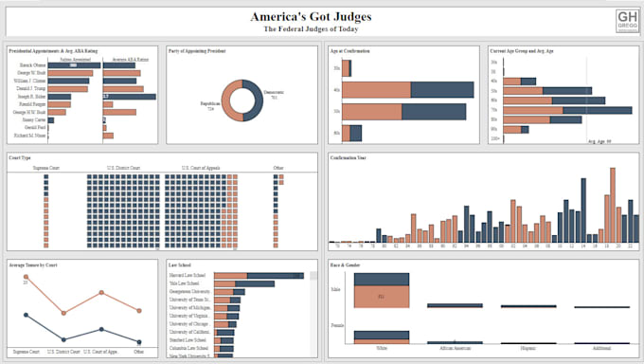
Task: Select Joseph R. Biden's ABA rating bar
Action: 130,97
